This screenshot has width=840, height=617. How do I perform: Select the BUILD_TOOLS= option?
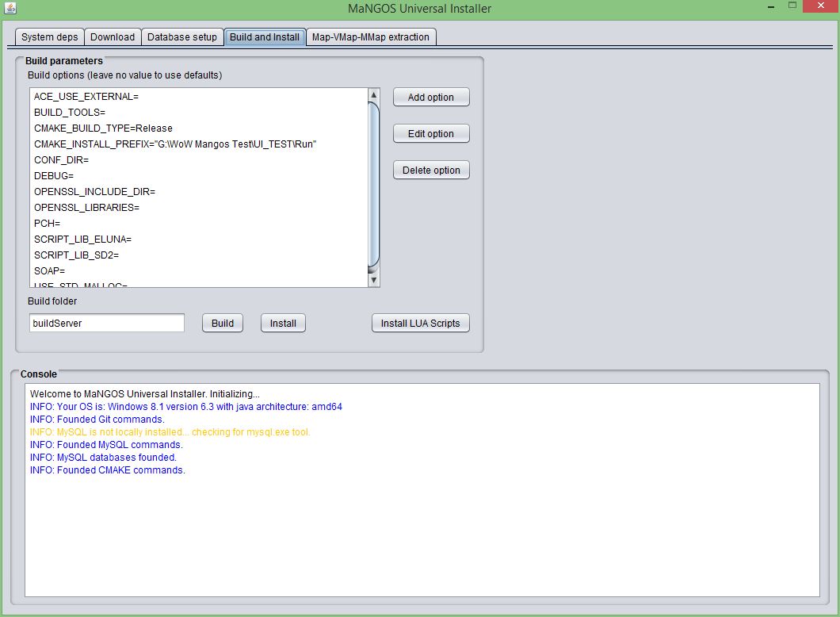pyautogui.click(x=199, y=113)
